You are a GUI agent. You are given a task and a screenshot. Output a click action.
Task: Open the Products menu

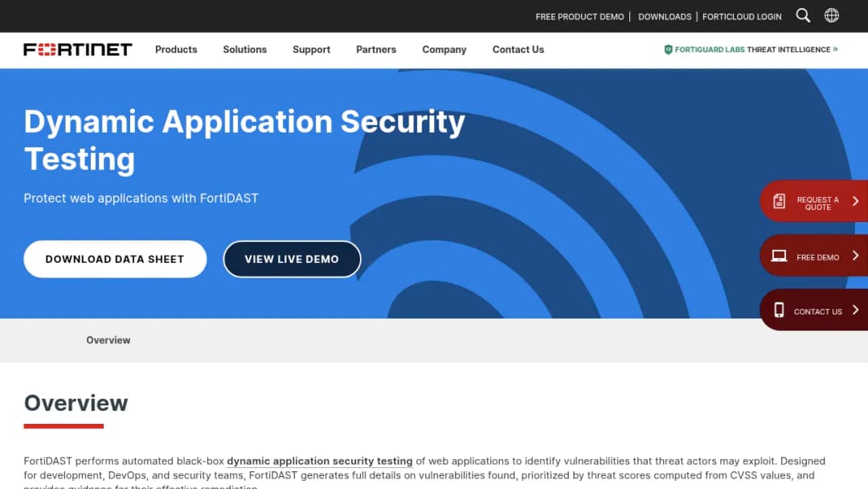click(176, 49)
